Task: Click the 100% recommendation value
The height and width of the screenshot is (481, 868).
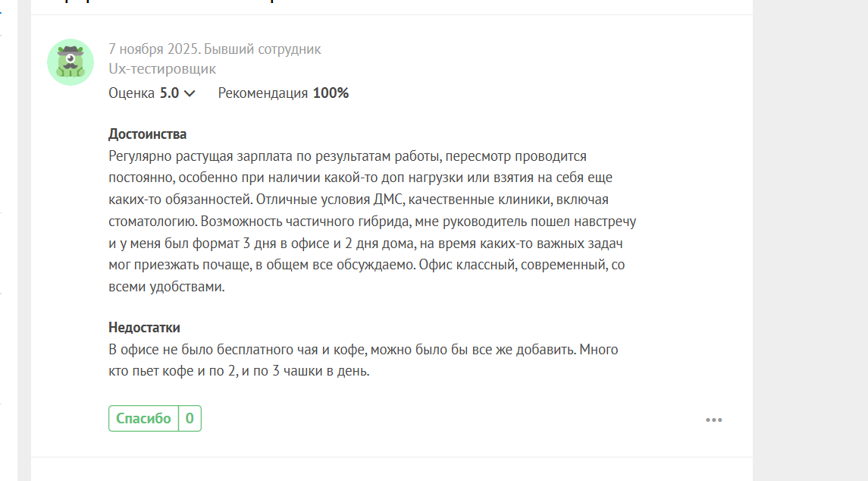Action: coord(331,93)
